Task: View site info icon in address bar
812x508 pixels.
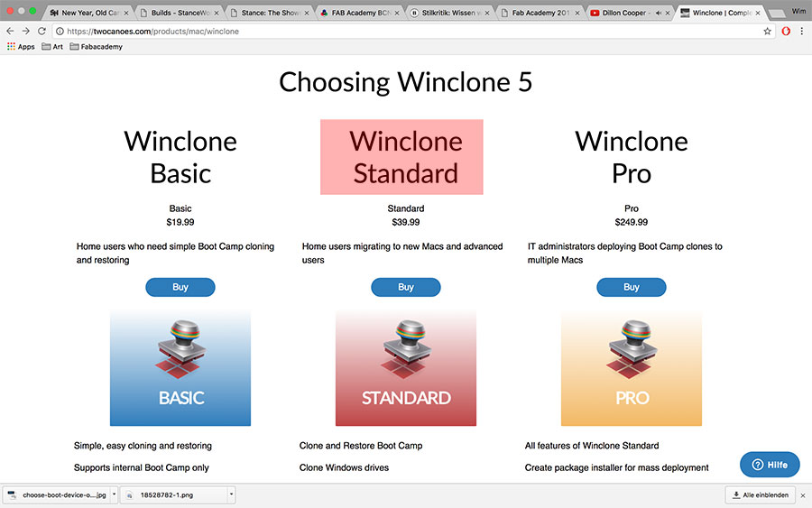Action: coord(60,31)
